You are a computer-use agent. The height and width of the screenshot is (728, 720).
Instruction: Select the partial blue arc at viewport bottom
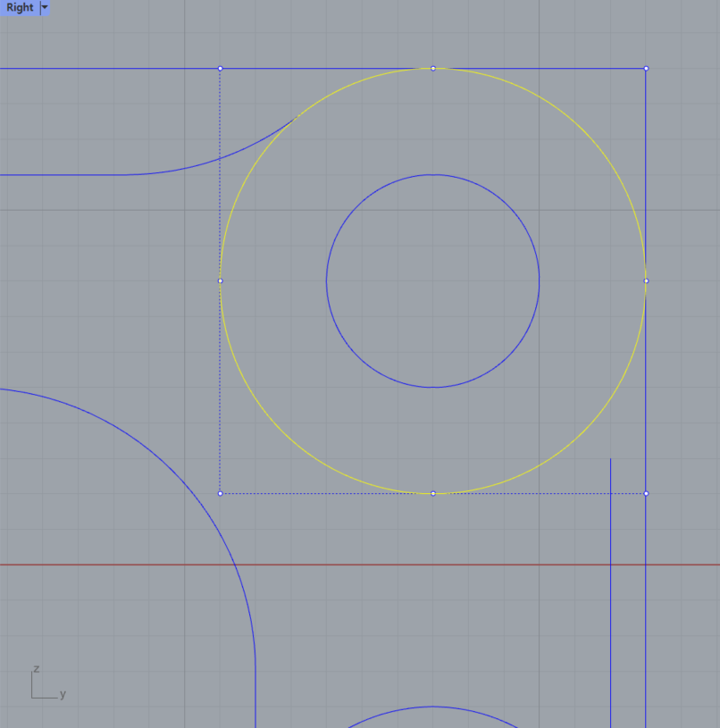(432, 707)
